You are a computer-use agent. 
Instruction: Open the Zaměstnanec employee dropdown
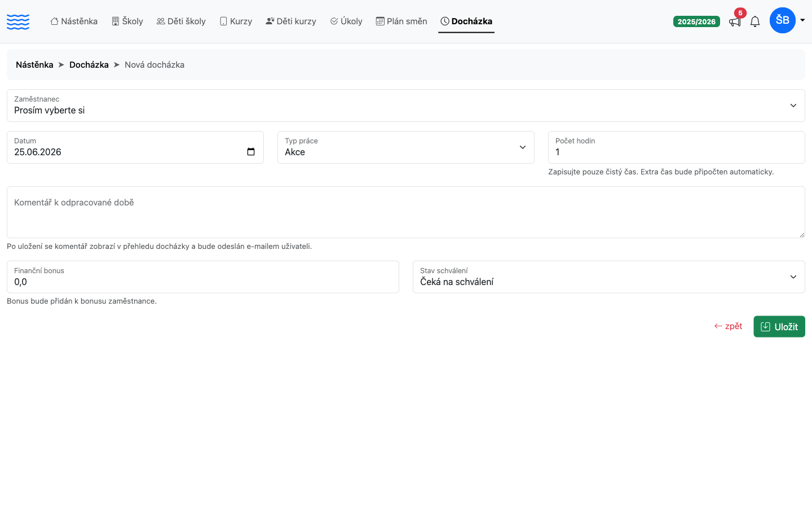pyautogui.click(x=406, y=106)
